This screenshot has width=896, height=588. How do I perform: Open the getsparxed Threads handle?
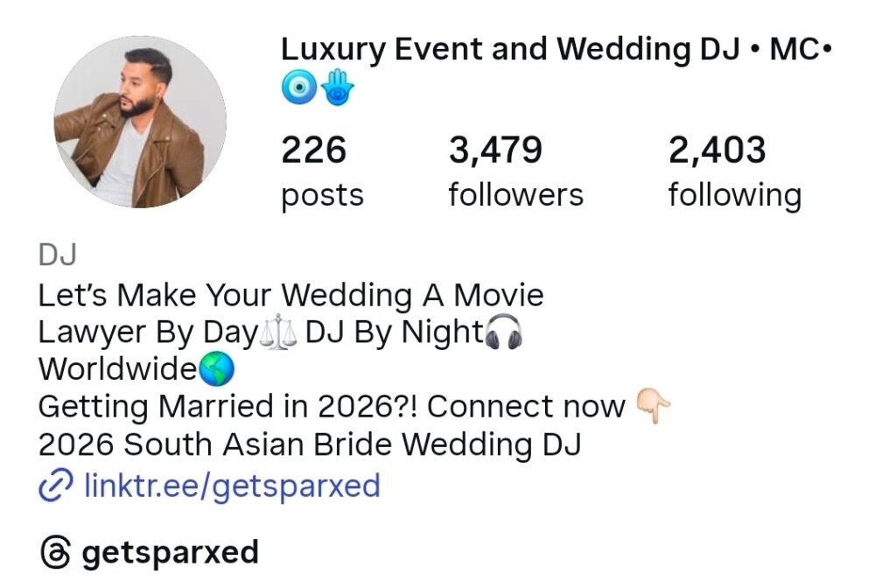tap(171, 553)
